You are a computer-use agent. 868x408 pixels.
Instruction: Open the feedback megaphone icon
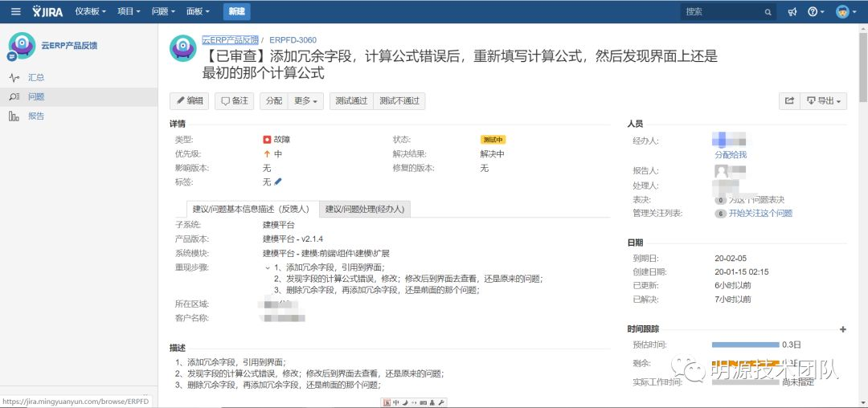tap(792, 11)
